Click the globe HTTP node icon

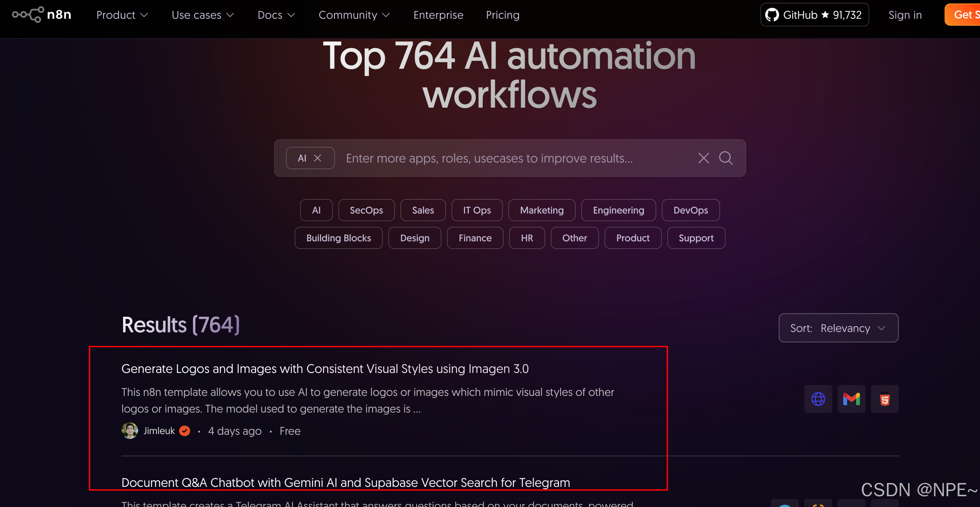(818, 399)
